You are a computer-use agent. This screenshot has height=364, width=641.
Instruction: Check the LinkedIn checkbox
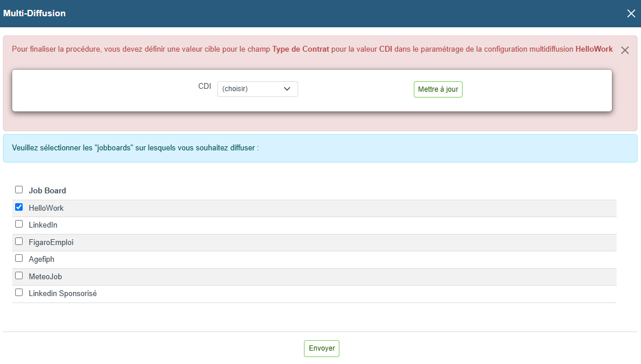19,224
